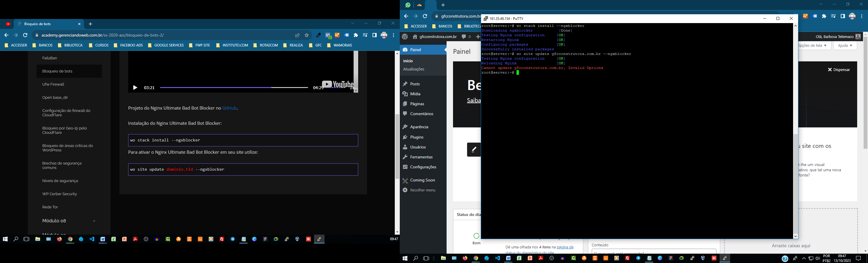Open volume control in system tray
The width and height of the screenshot is (868, 263).
pyautogui.click(x=817, y=258)
